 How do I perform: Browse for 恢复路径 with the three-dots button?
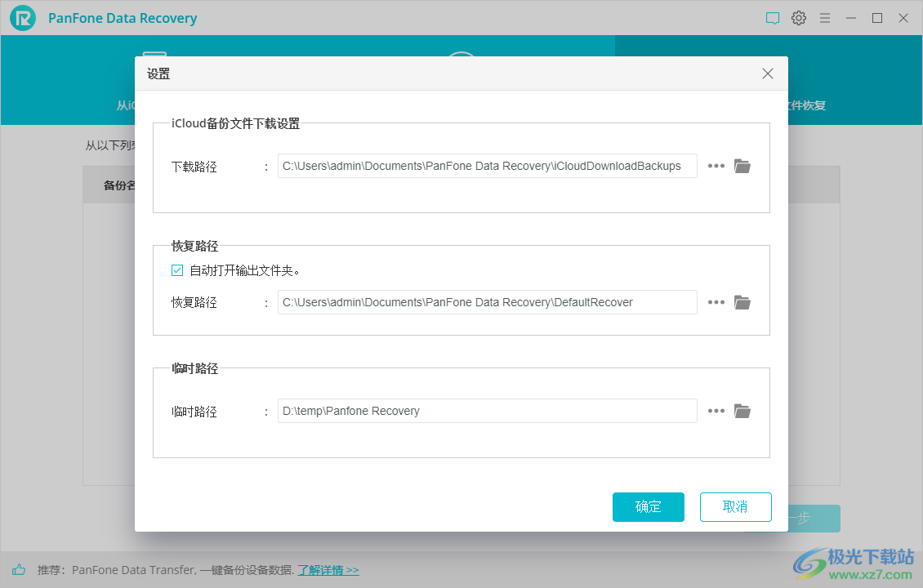coord(716,302)
